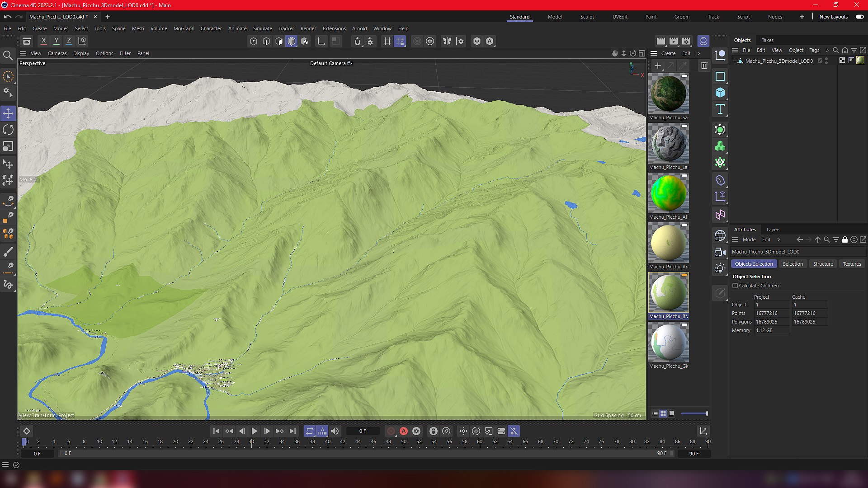
Task: Toggle Y axis lock
Action: 57,41
